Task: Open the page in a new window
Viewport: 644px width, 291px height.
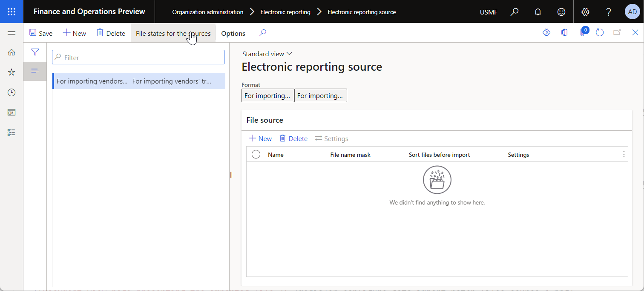Action: point(617,32)
